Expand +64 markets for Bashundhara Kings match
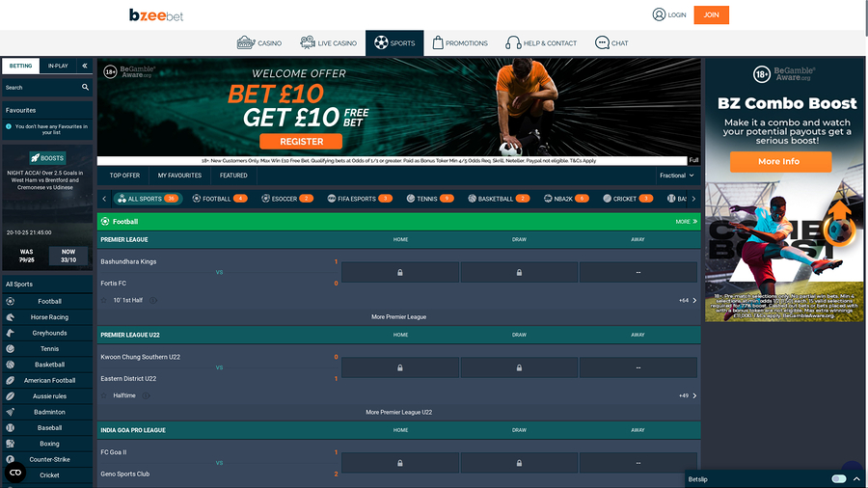This screenshot has width=868, height=488. [x=688, y=301]
